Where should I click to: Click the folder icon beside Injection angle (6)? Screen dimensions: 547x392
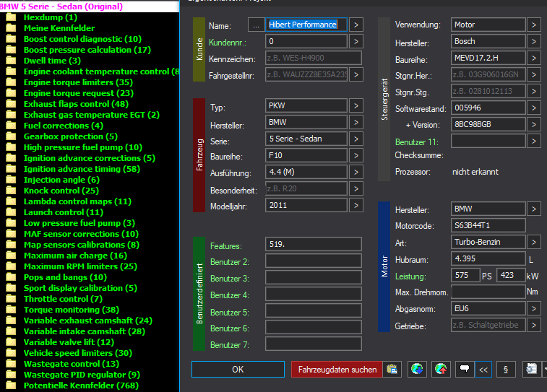[x=11, y=180]
